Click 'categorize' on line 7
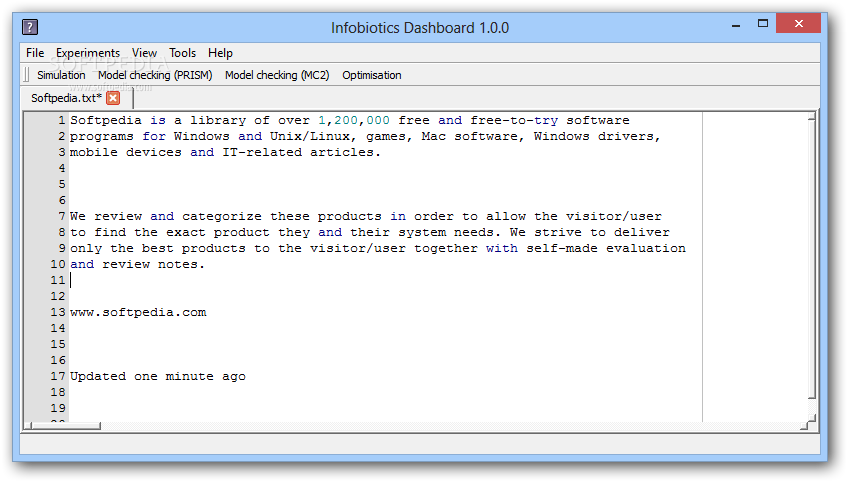Screen dimensions: 848x482 [222, 216]
